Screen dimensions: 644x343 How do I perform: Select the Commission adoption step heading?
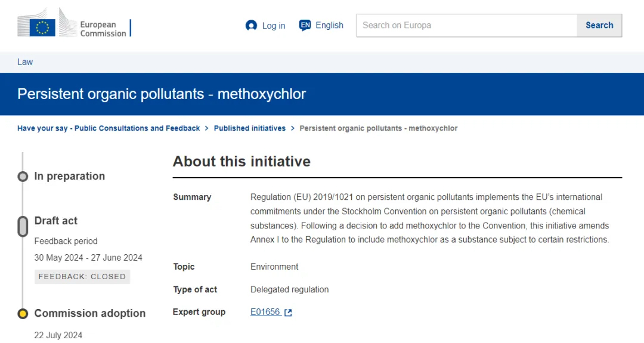(x=90, y=313)
